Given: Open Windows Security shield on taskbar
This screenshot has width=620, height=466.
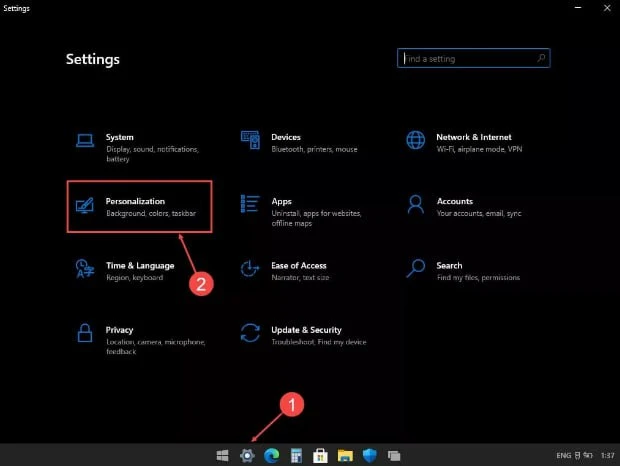Looking at the screenshot, I should pyautogui.click(x=369, y=455).
